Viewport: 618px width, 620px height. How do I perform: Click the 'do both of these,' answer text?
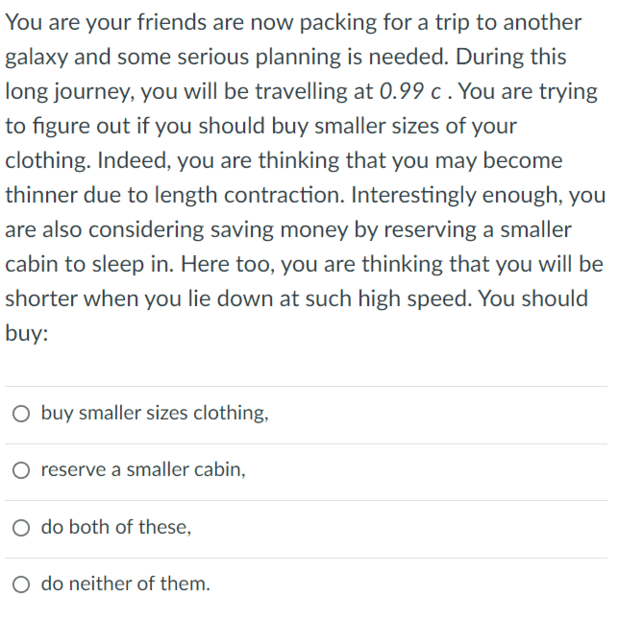coord(116,527)
